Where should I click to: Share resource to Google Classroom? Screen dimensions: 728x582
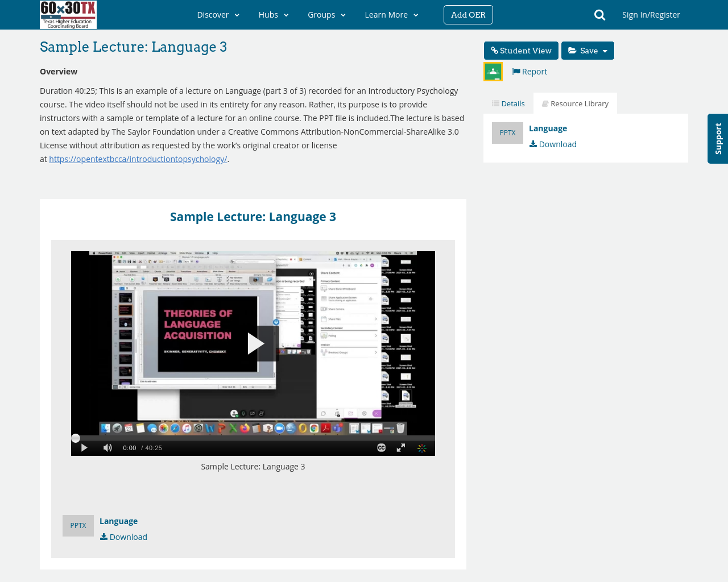coord(493,70)
